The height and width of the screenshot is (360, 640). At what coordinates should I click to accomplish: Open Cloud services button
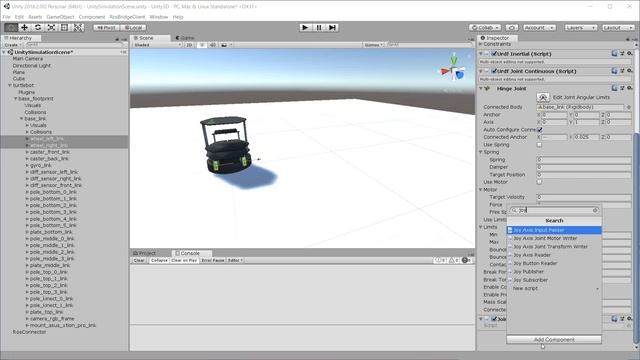pos(512,27)
